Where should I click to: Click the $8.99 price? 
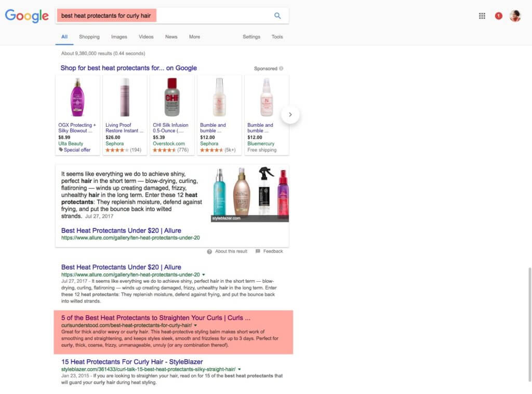[x=64, y=137]
